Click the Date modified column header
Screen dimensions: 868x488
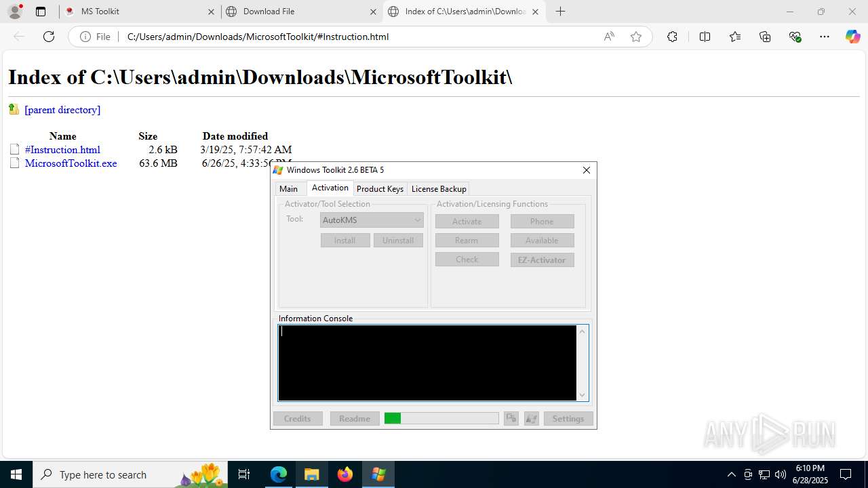235,136
